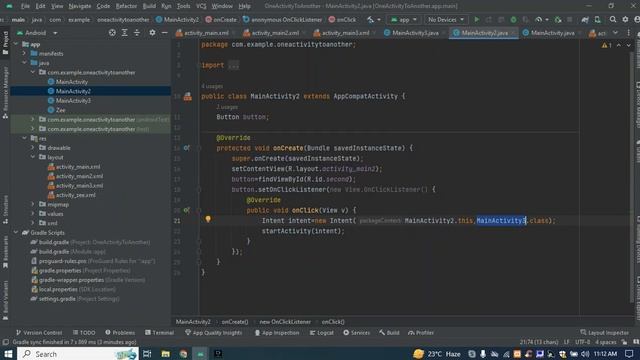Image resolution: width=640 pixels, height=360 pixels.
Task: Open the Build menu
Action: click(149, 6)
